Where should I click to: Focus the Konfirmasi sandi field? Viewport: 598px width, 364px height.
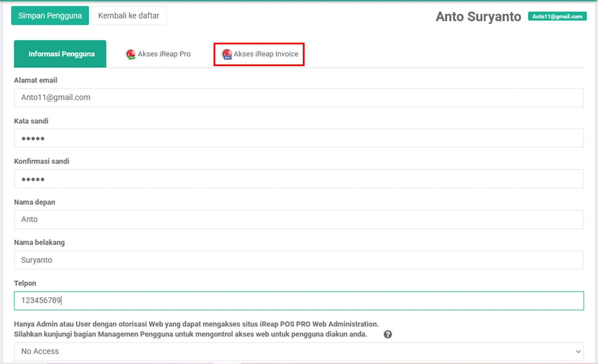point(299,179)
